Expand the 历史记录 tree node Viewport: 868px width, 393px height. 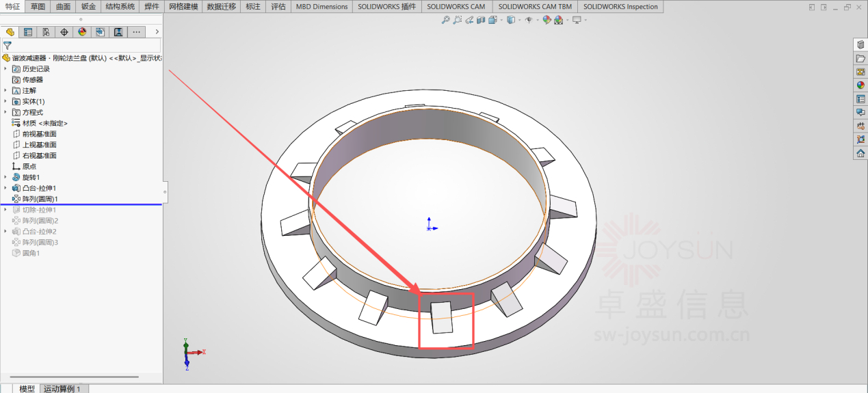(6, 69)
